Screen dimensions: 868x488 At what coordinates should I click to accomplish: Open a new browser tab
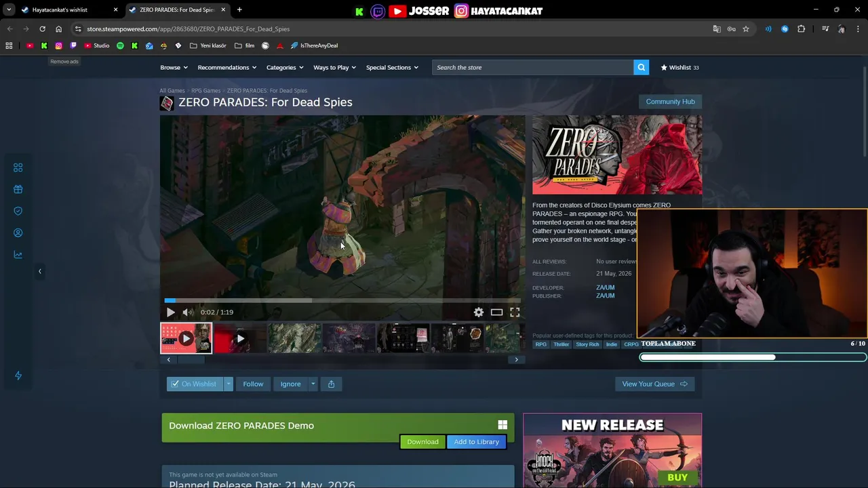239,9
